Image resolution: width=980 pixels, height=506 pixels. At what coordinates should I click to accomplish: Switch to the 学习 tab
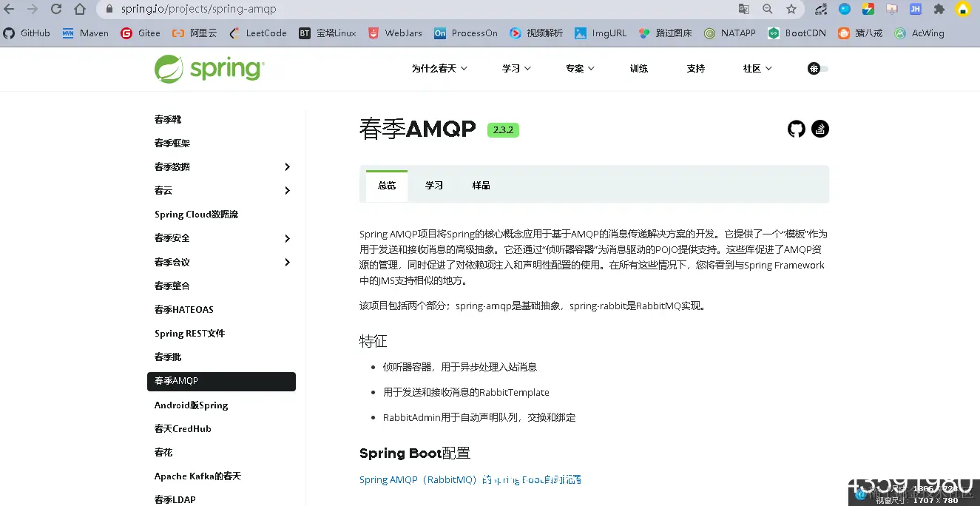pyautogui.click(x=433, y=185)
